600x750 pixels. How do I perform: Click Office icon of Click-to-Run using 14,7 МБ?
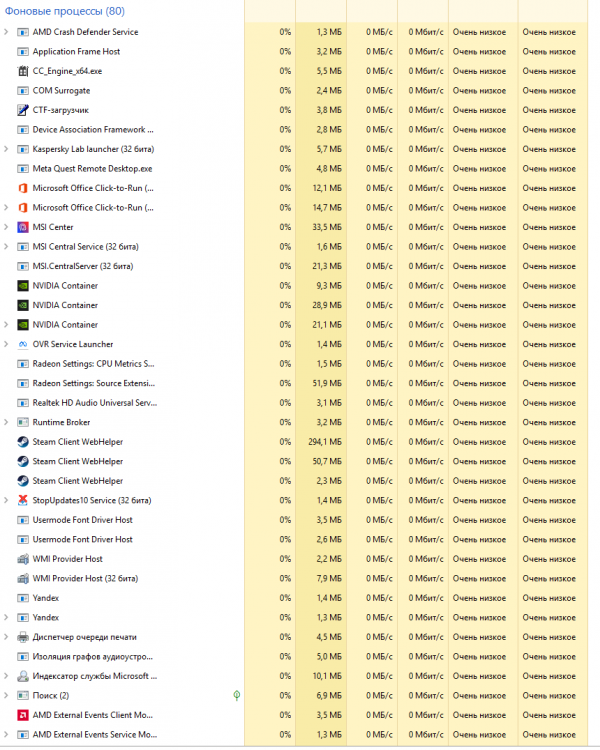(x=22, y=208)
